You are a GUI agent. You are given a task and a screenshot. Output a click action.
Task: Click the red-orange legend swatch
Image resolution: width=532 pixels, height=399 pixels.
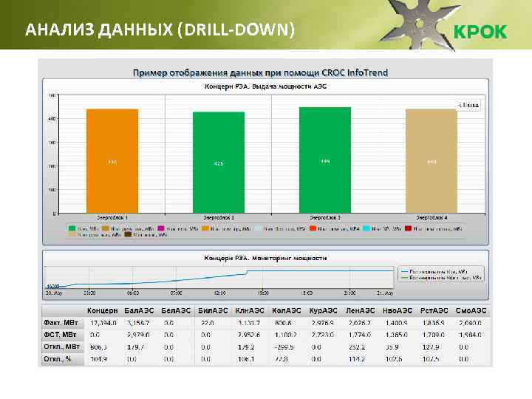click(313, 228)
